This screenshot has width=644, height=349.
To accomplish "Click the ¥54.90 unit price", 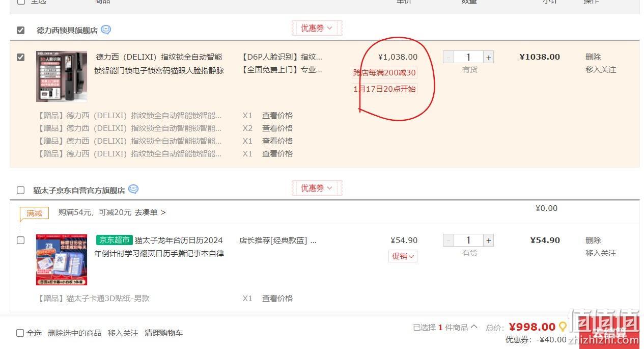I will coord(404,240).
